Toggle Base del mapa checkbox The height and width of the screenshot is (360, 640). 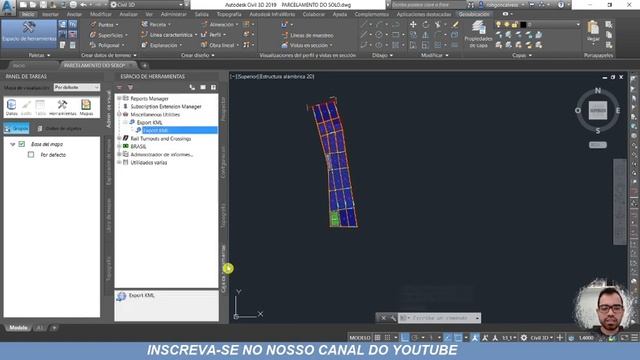coord(22,144)
